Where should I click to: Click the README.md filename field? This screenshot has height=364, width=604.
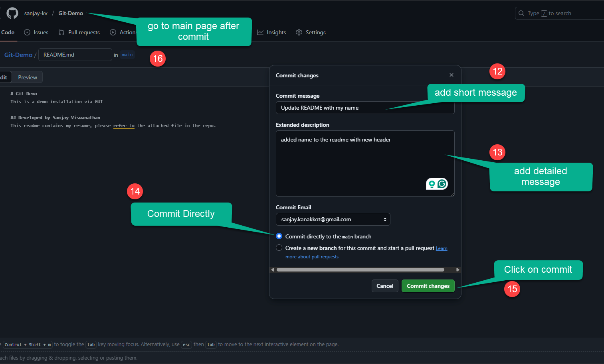point(75,55)
